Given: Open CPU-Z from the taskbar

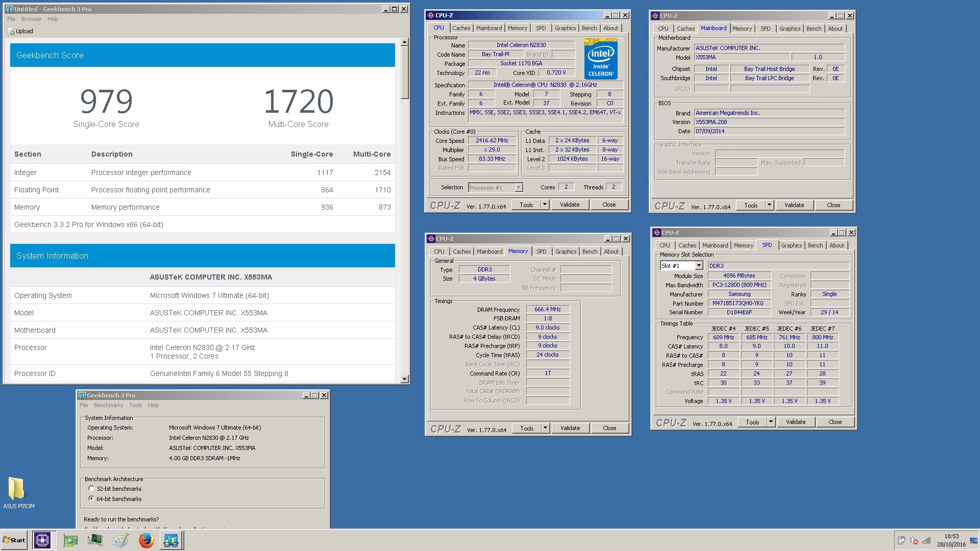Looking at the screenshot, I should tap(42, 540).
